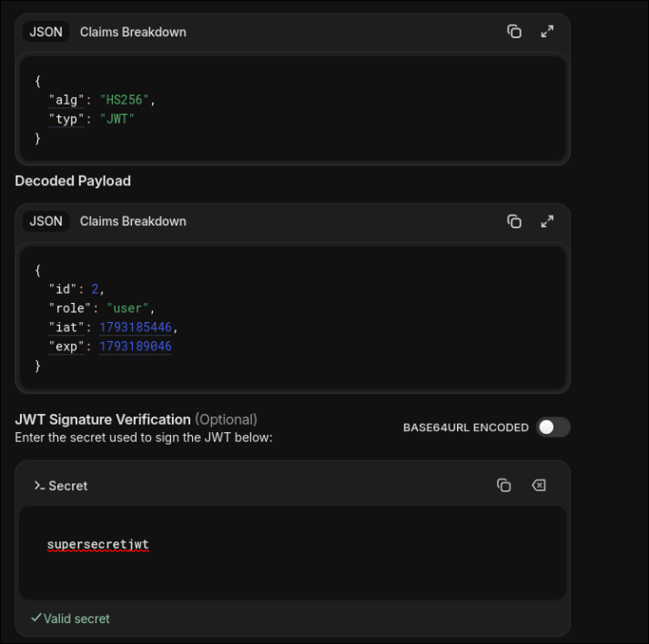This screenshot has width=649, height=644.
Task: Click the iat value 1793185446
Action: coord(136,327)
